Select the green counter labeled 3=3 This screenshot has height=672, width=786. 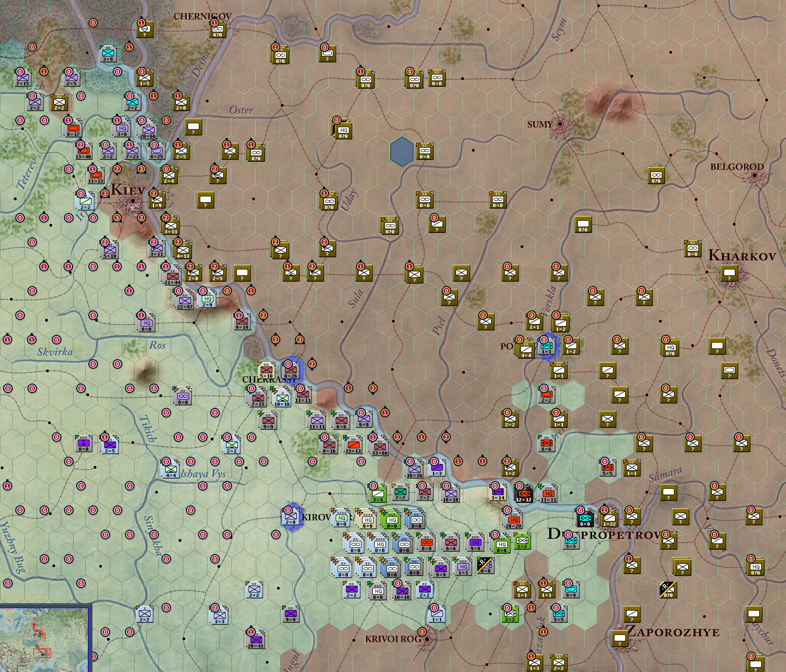[x=378, y=494]
